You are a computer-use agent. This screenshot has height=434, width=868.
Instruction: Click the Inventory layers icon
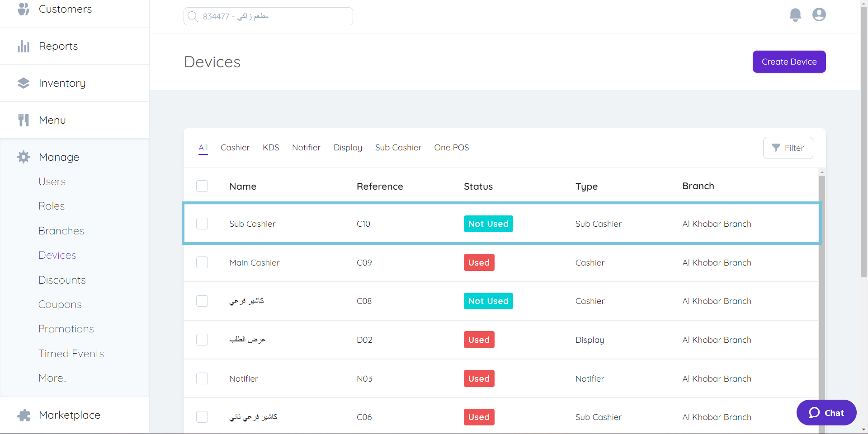(x=24, y=83)
